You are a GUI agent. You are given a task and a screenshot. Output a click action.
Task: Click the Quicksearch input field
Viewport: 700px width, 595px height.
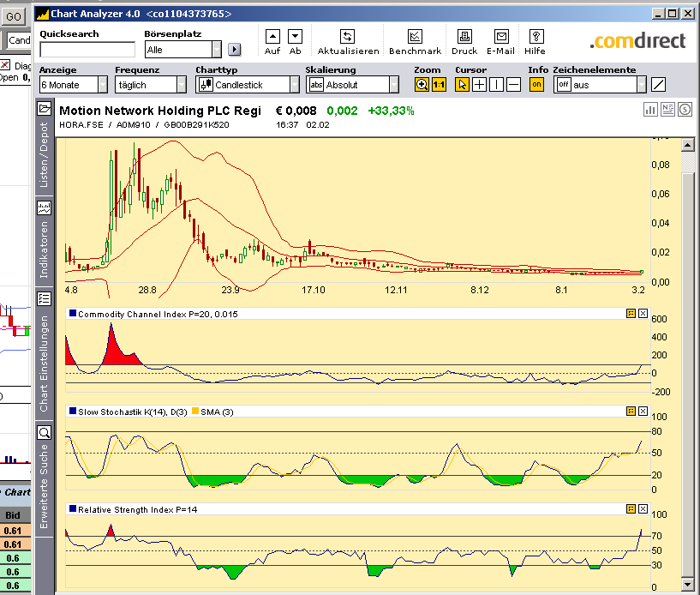pyautogui.click(x=87, y=50)
